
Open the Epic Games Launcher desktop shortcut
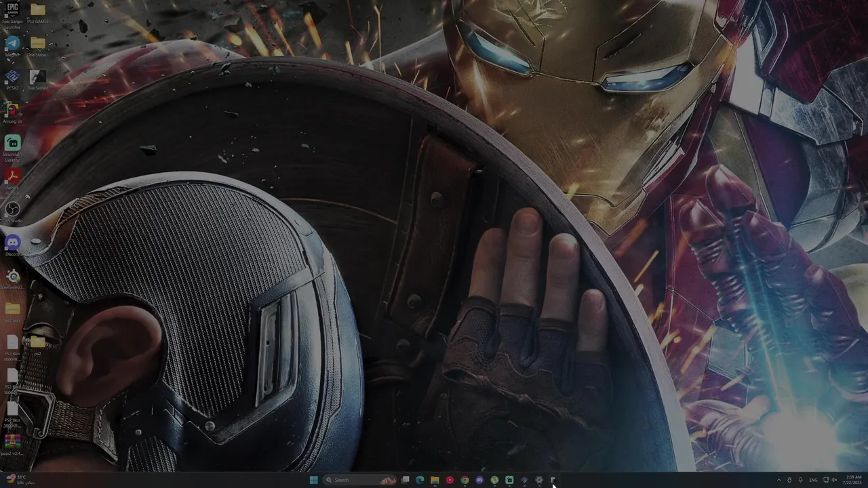[x=12, y=15]
